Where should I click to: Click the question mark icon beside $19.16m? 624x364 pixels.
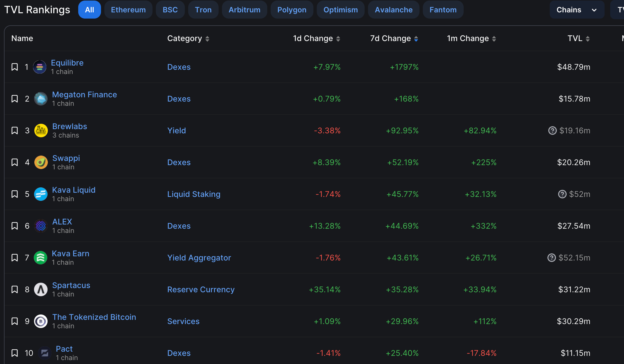pos(552,131)
